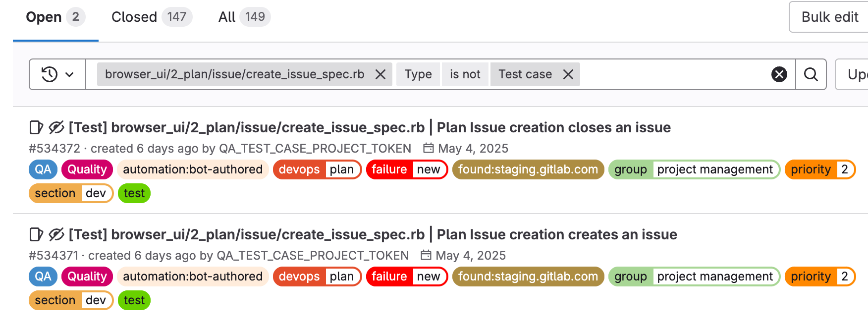Click automation:bot-authored label on #534371
This screenshot has width=868, height=333.
click(193, 277)
